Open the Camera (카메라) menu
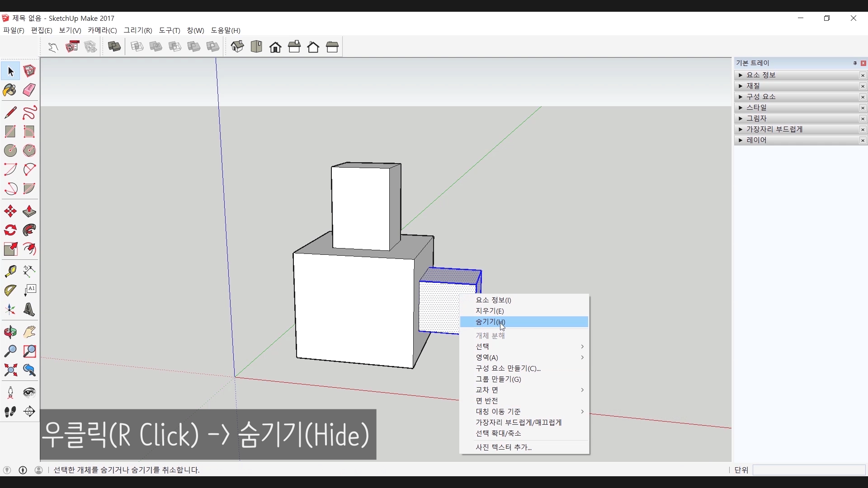Image resolution: width=868 pixels, height=488 pixels. click(102, 30)
